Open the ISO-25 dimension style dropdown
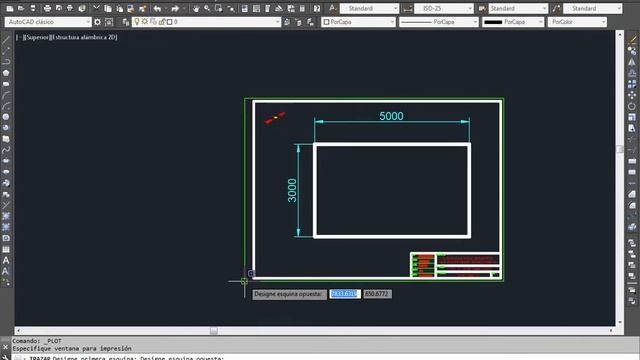 click(444, 8)
